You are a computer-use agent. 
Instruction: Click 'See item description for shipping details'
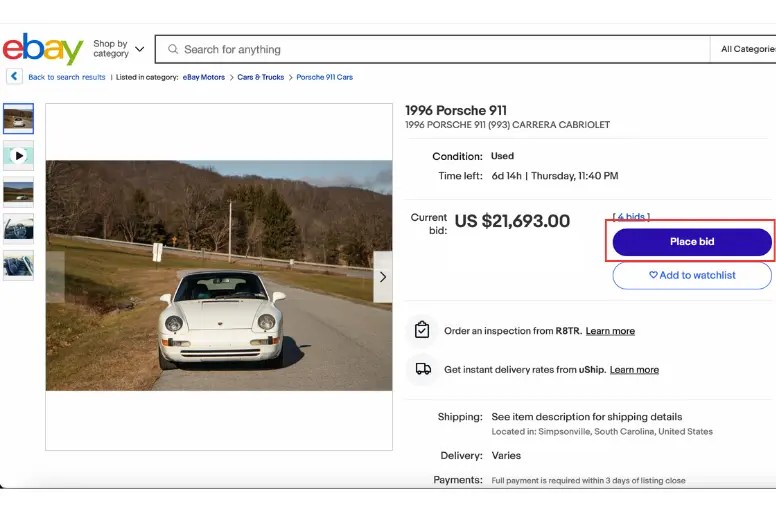point(586,417)
